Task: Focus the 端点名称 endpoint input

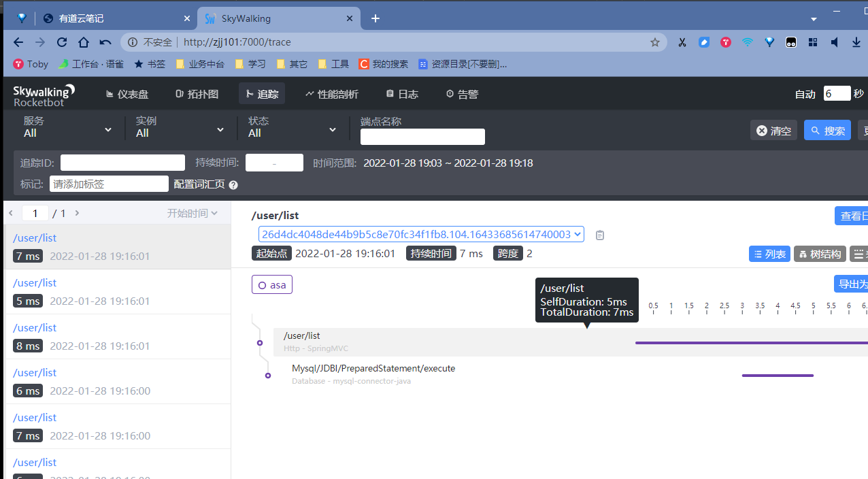Action: click(x=422, y=137)
